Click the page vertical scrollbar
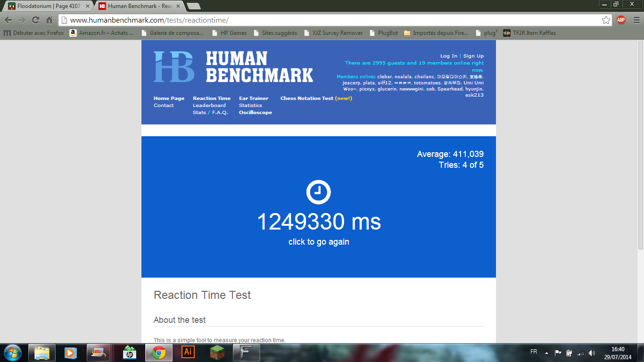Image resolution: width=644 pixels, height=362 pixels. point(640,141)
